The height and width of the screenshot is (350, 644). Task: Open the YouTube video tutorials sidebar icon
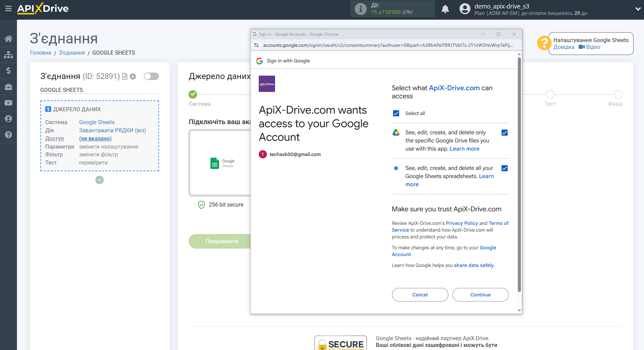[x=8, y=103]
